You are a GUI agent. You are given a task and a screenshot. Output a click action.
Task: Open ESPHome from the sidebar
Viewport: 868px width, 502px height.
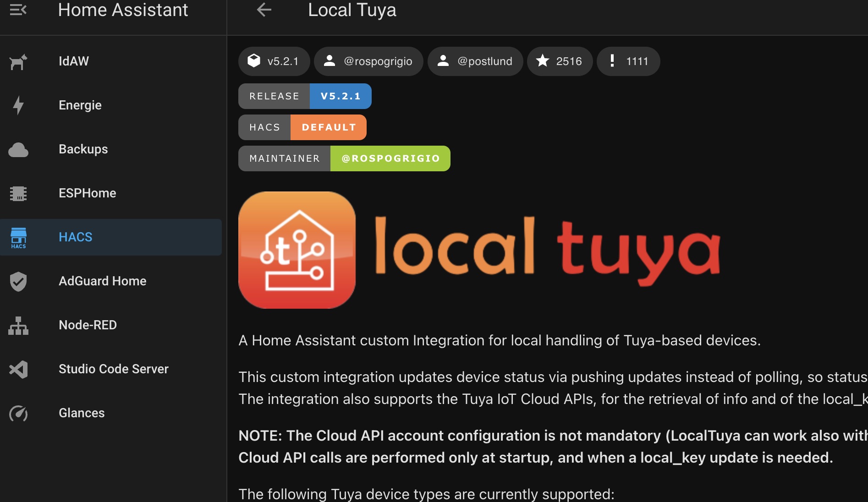coord(111,193)
